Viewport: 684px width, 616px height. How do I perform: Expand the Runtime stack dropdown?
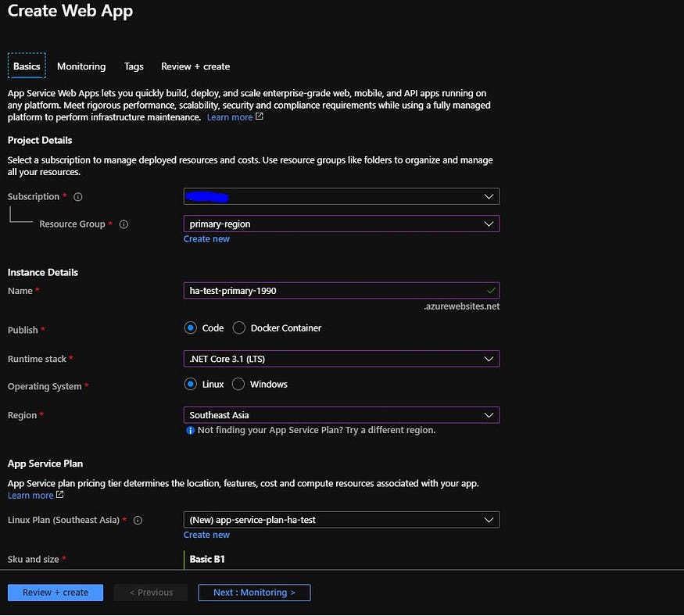[342, 359]
